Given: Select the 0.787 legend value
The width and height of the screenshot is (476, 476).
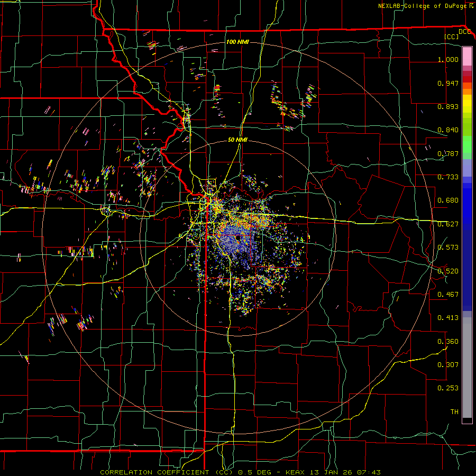Looking at the screenshot, I should pyautogui.click(x=448, y=153).
